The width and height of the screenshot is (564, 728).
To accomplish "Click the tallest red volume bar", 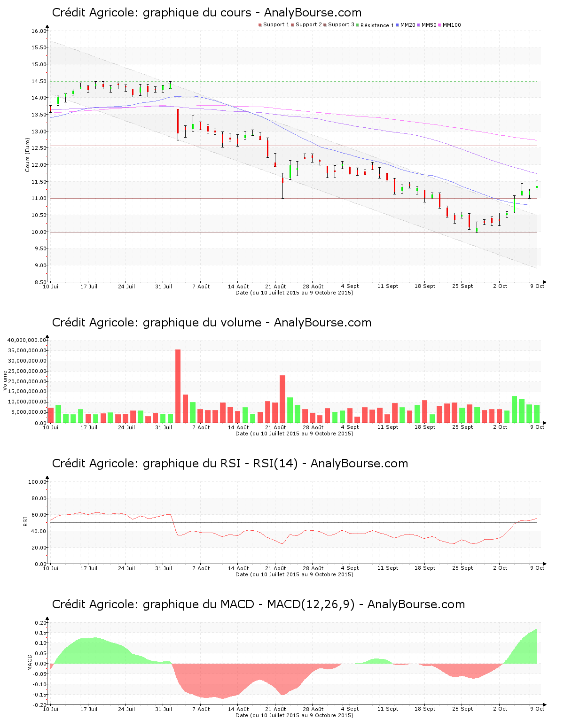I will [178, 386].
